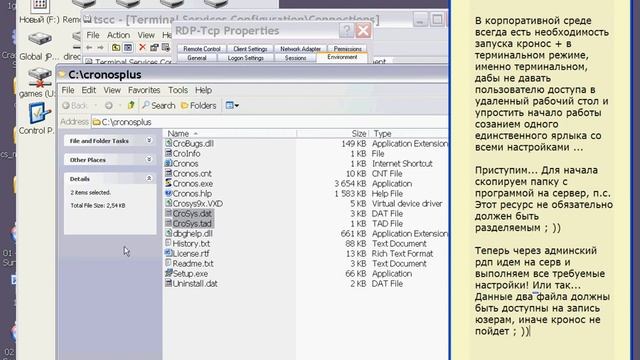Open the File menu in cronosplus window
Viewport: 640px width, 360px height.
68,90
